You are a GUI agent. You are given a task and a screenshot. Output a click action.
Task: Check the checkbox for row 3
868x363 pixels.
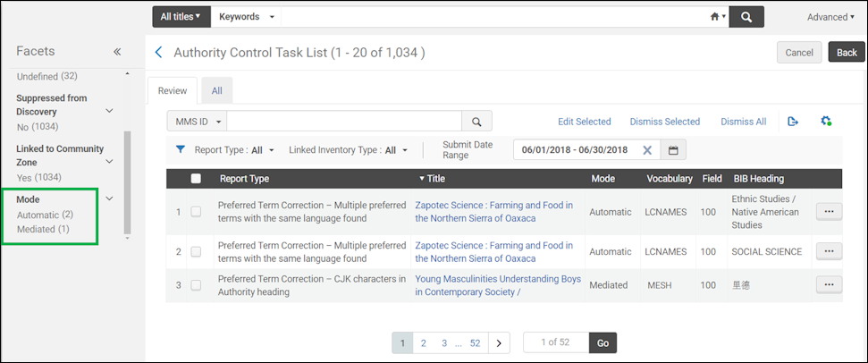tap(196, 285)
